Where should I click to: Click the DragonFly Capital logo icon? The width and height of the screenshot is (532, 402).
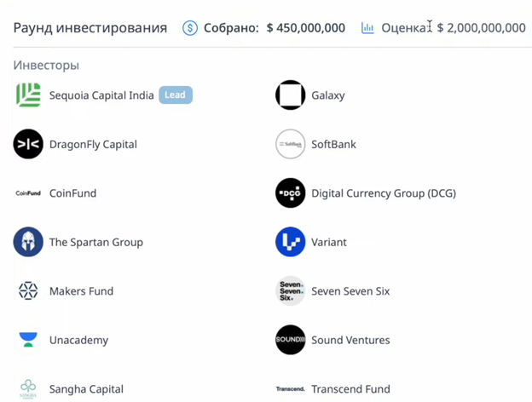28,144
